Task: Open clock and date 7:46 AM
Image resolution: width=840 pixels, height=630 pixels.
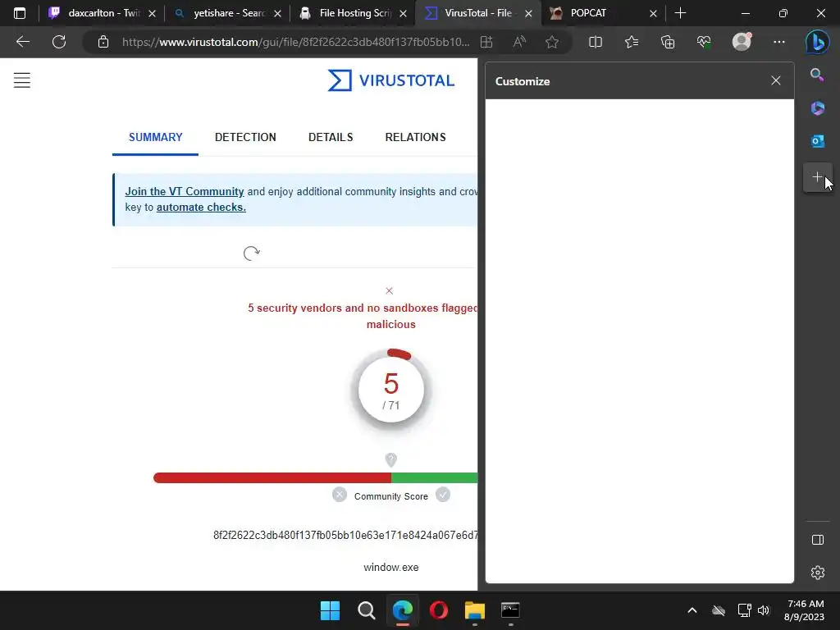Action: click(x=805, y=610)
